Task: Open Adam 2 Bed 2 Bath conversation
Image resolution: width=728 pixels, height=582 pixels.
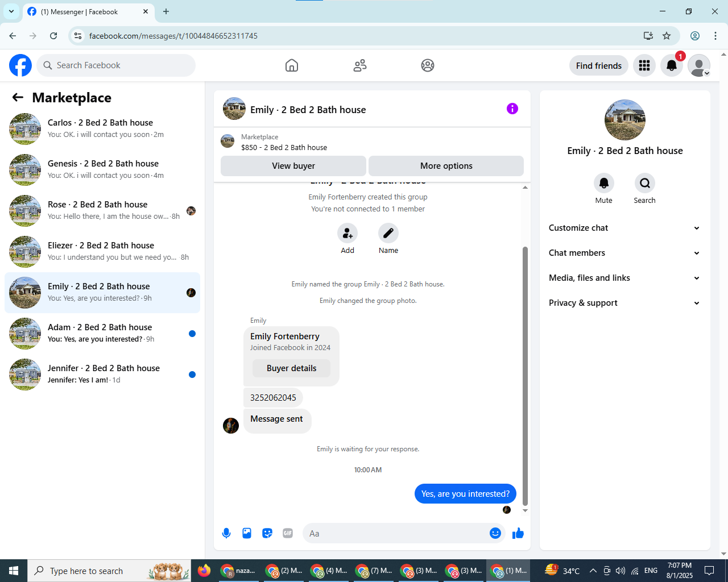Action: pyautogui.click(x=102, y=334)
